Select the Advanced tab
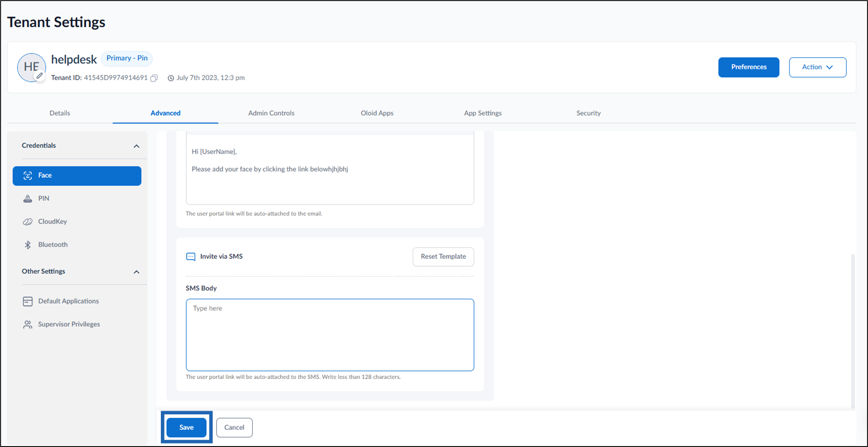The image size is (868, 447). pos(165,113)
